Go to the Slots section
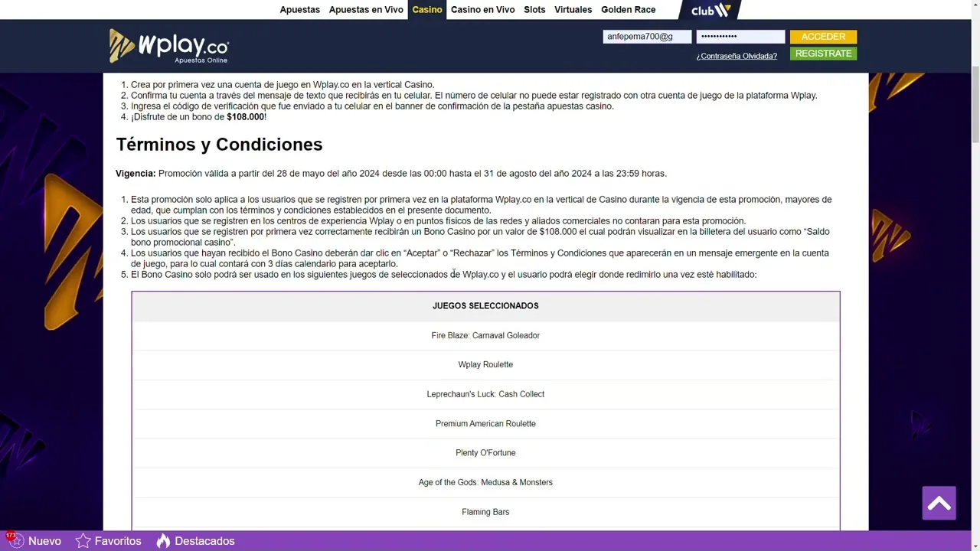The image size is (980, 551). [534, 10]
